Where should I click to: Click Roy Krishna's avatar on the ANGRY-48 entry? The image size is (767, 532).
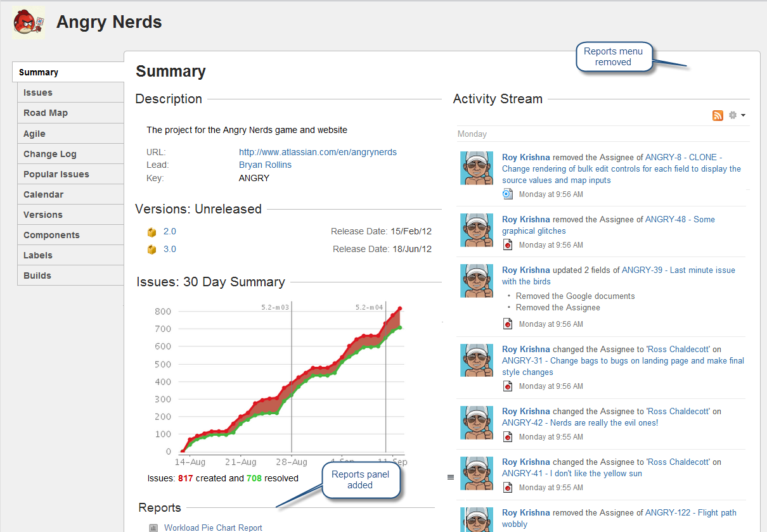point(477,230)
